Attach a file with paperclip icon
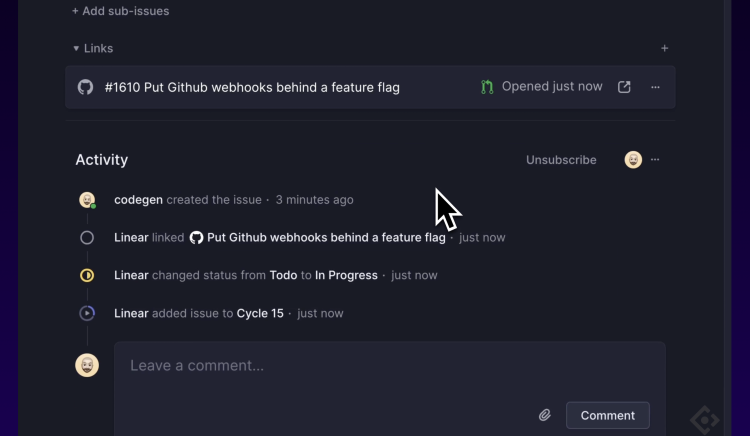The height and width of the screenshot is (436, 750). click(544, 415)
